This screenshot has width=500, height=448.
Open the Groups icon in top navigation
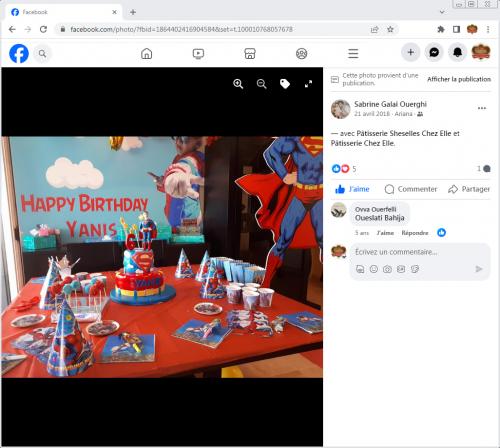pyautogui.click(x=302, y=53)
